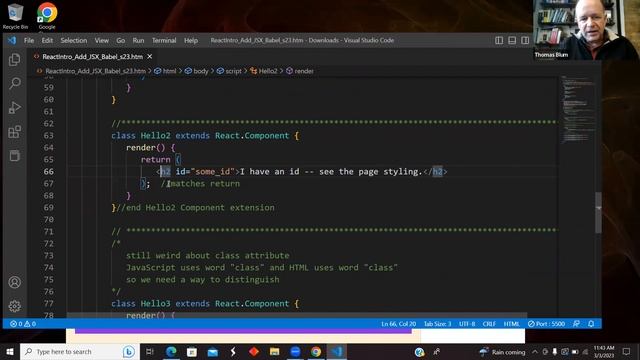The image size is (640, 360).
Task: Open the Recycle Bin desktop icon
Action: pos(16,16)
